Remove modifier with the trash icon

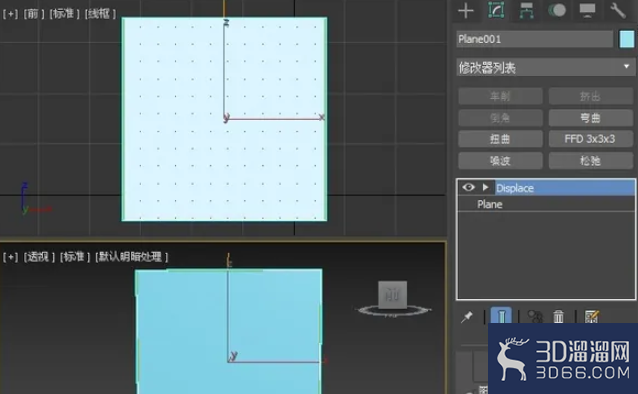click(x=558, y=316)
